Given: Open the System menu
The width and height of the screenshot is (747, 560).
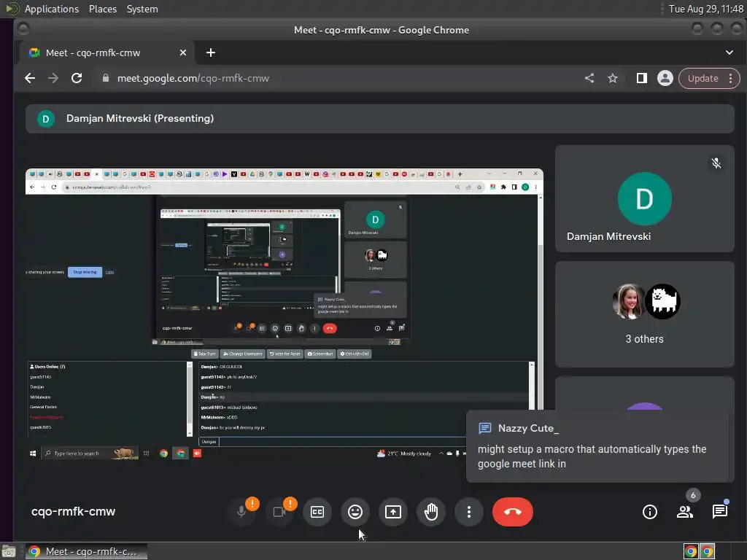Looking at the screenshot, I should tap(142, 9).
